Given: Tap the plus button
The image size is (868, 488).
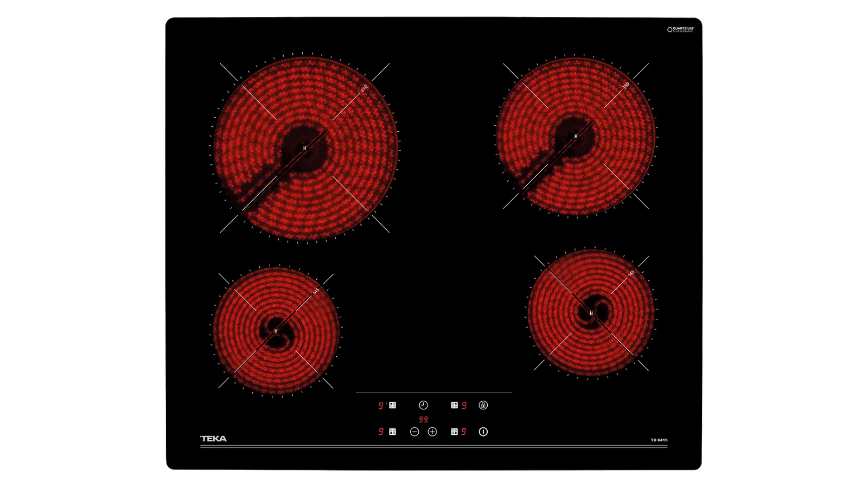Looking at the screenshot, I should tap(432, 432).
